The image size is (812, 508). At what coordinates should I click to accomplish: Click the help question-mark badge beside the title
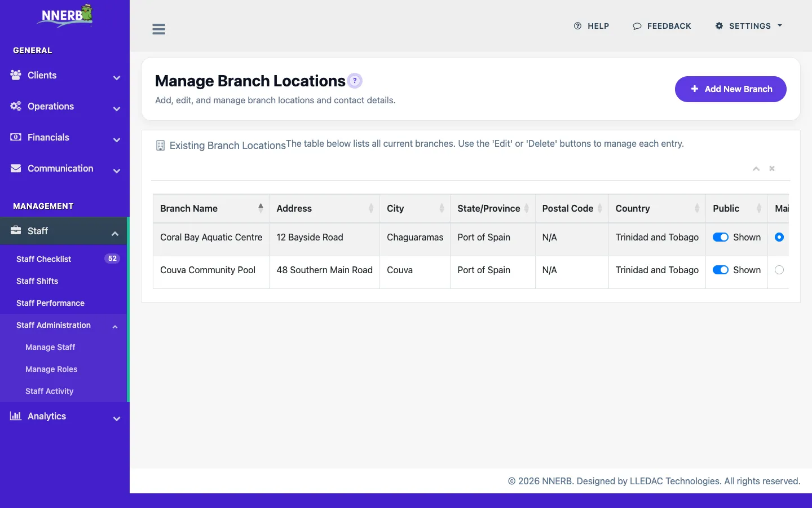point(355,81)
